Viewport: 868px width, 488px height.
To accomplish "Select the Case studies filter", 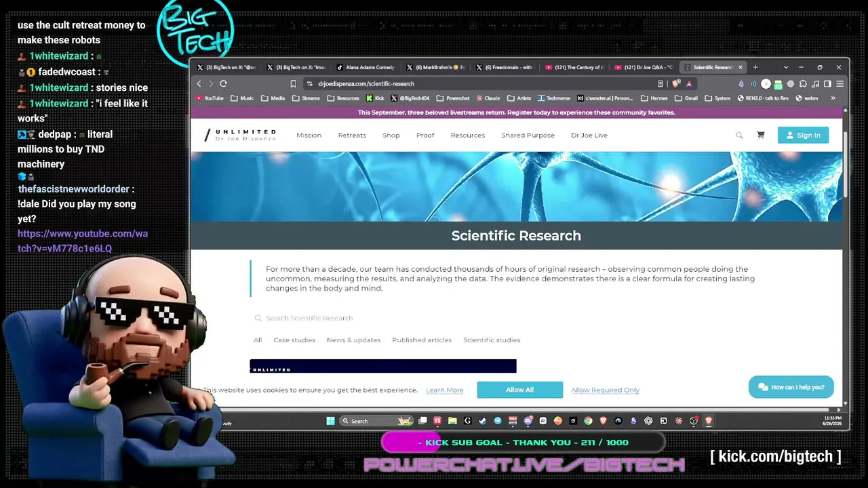I will (x=294, y=340).
